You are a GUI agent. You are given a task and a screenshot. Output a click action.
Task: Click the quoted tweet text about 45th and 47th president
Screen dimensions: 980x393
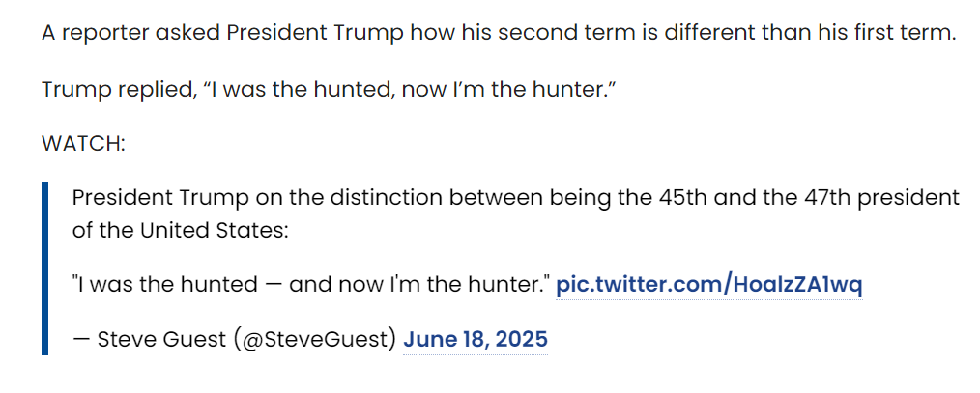tap(515, 213)
